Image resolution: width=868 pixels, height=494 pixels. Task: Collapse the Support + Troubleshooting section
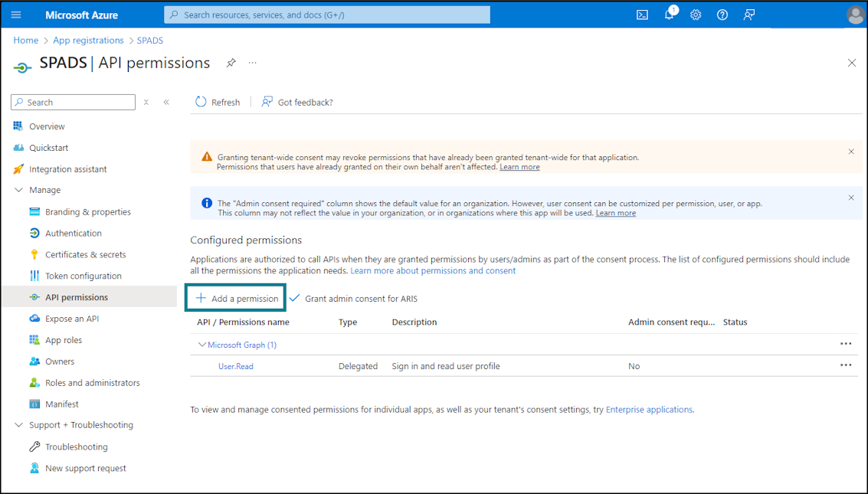tap(18, 425)
